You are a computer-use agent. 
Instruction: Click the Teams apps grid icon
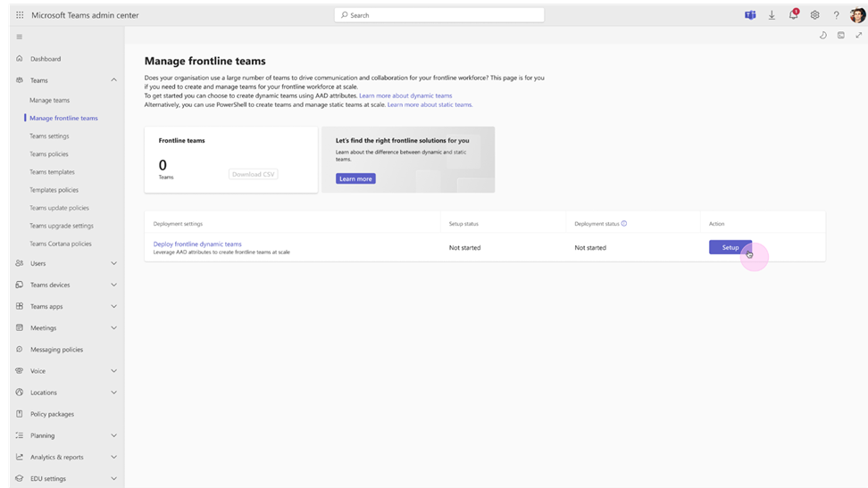(x=20, y=306)
